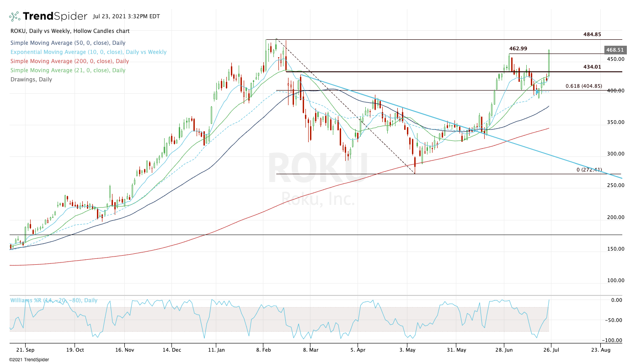Click the 21. Sep date axis label
Image resolution: width=636 pixels, height=364 pixels.
(26, 349)
